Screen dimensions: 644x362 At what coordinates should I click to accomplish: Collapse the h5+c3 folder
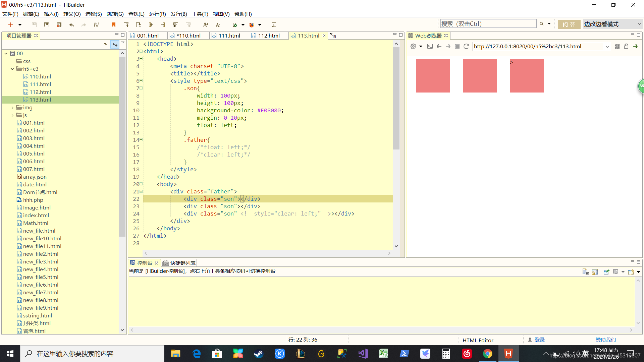coord(12,69)
